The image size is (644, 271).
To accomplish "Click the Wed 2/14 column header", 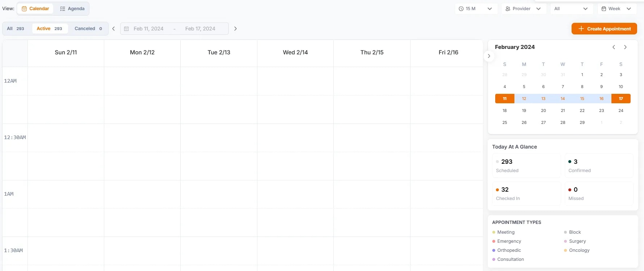I will (x=295, y=53).
